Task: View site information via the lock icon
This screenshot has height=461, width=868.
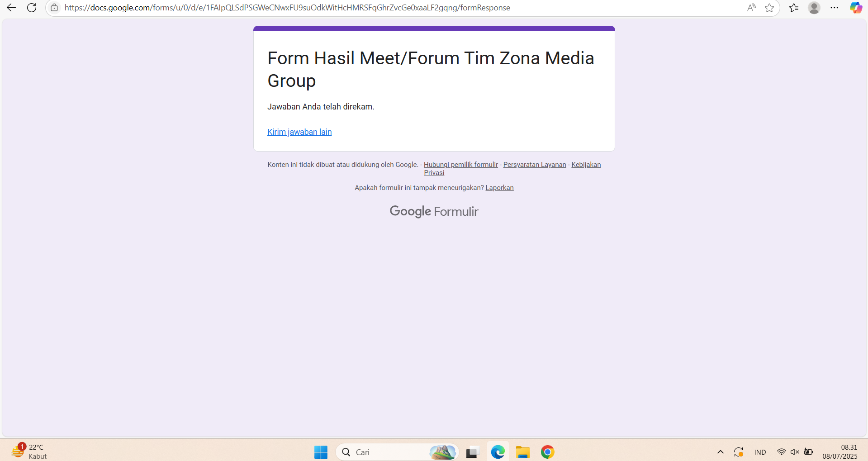Action: (54, 7)
